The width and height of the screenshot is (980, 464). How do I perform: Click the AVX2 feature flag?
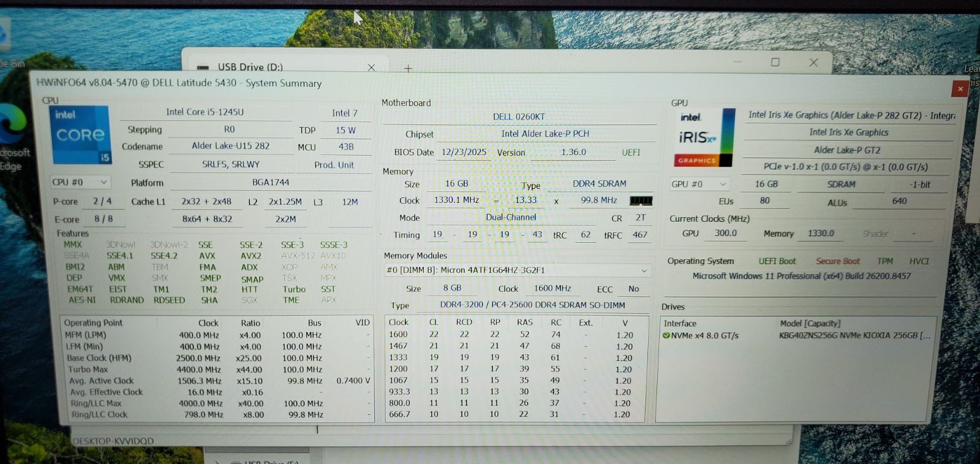tap(251, 256)
